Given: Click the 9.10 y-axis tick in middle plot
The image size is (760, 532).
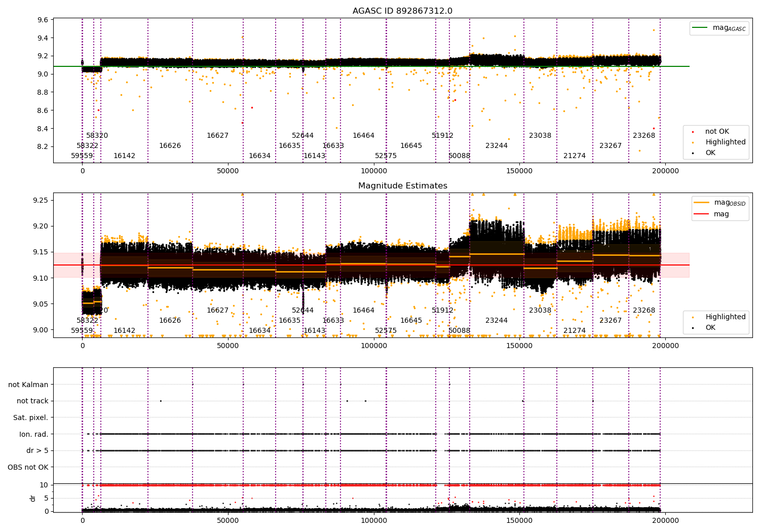Looking at the screenshot, I should 41,278.
